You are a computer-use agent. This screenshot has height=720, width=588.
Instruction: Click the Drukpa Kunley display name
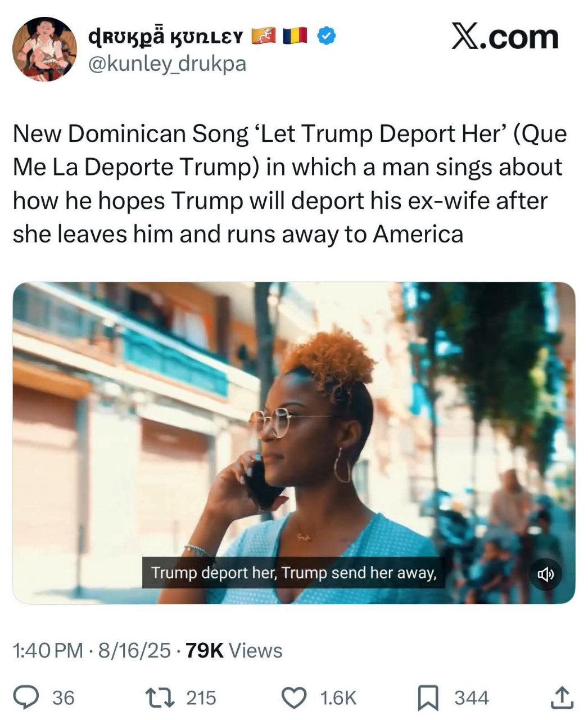(x=166, y=37)
